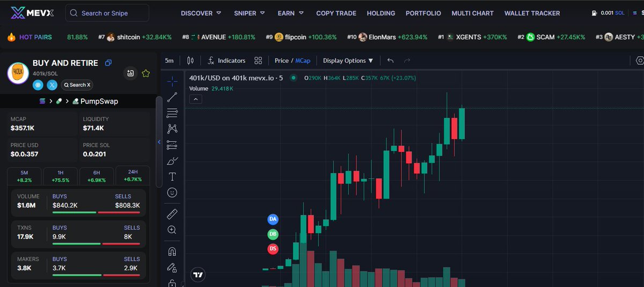Collapse the left panel arrow
Image resolution: width=644 pixels, height=287 pixels.
click(159, 142)
